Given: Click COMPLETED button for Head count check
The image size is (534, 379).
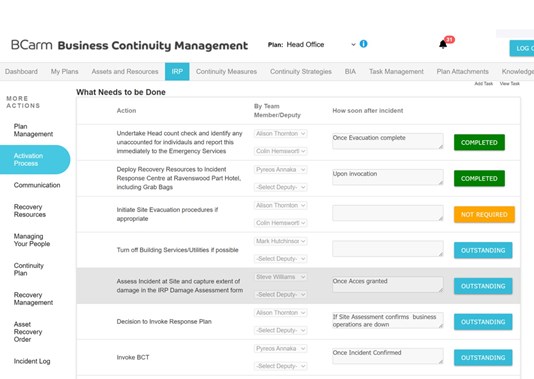Looking at the screenshot, I should click(479, 142).
